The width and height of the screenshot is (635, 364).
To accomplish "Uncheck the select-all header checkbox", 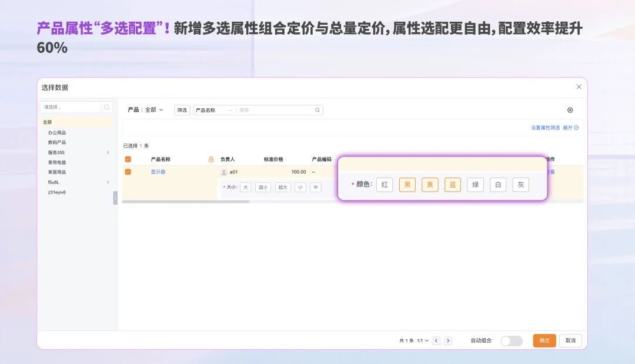I will pos(128,159).
